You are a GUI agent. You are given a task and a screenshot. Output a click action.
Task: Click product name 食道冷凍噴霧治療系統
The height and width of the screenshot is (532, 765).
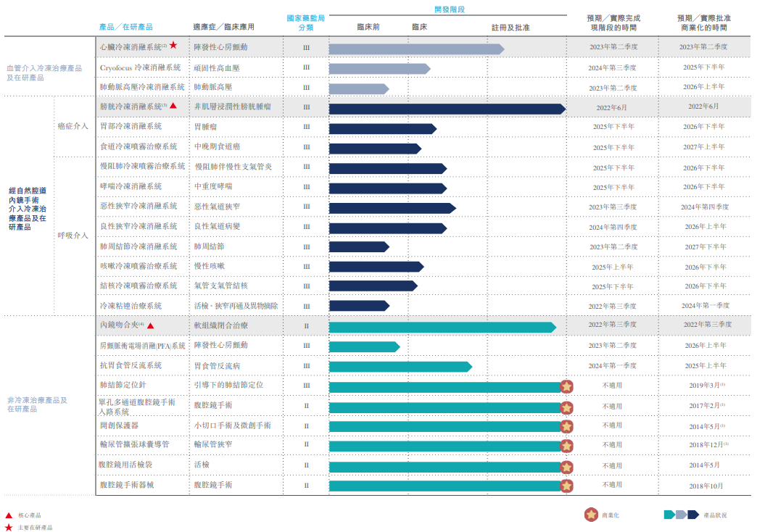[138, 146]
